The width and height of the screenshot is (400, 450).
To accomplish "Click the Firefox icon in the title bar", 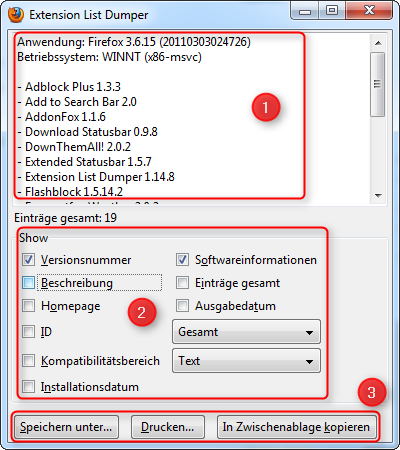I will pos(16,15).
